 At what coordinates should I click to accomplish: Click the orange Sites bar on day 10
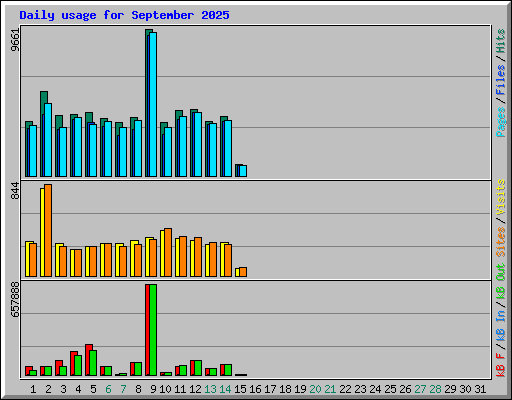click(168, 253)
